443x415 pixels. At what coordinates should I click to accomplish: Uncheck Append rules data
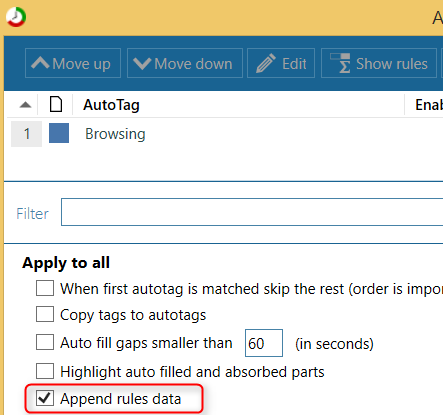(x=45, y=398)
